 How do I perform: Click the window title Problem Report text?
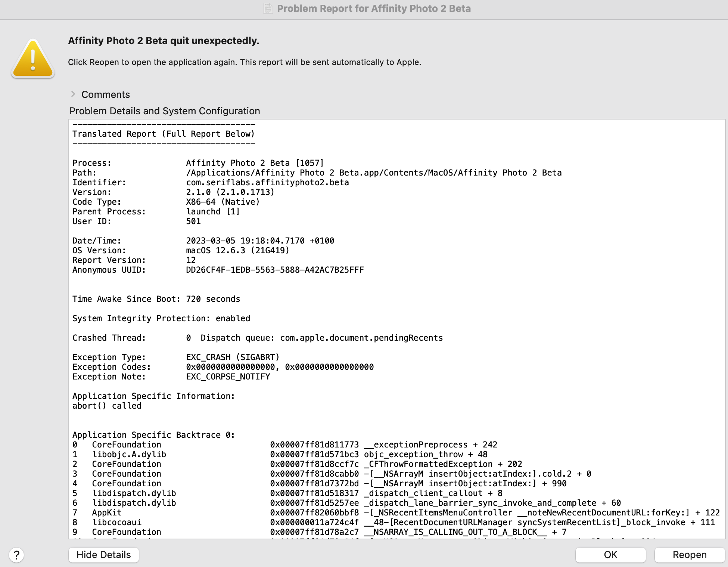coord(373,8)
